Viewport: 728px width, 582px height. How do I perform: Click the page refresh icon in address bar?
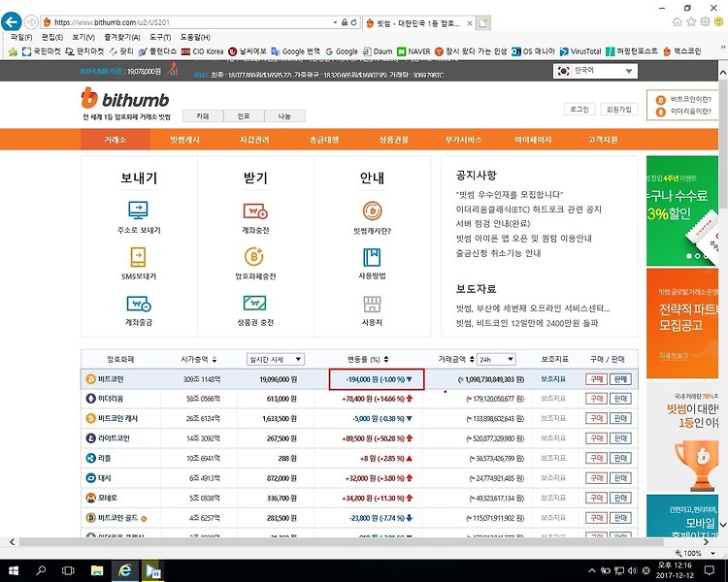click(x=353, y=21)
